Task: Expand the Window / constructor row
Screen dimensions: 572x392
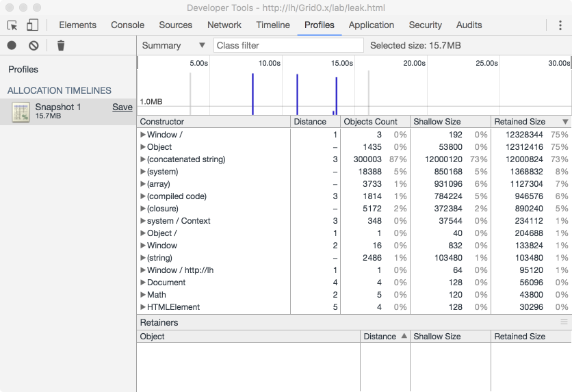Action: point(143,135)
